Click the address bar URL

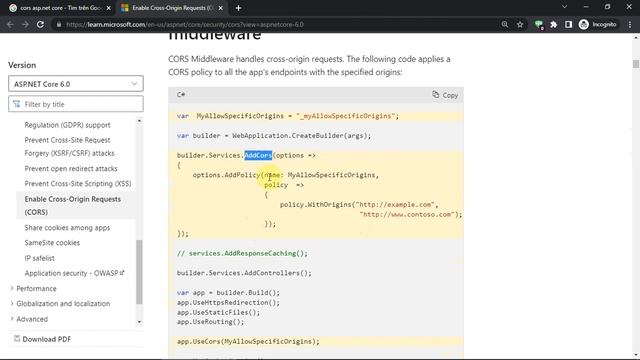click(185, 24)
